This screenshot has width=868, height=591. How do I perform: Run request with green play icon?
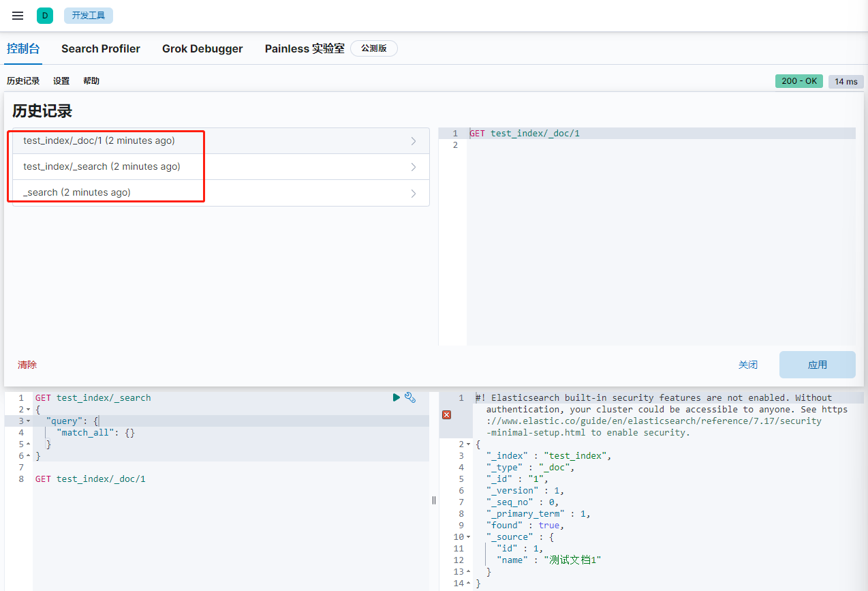tap(397, 397)
